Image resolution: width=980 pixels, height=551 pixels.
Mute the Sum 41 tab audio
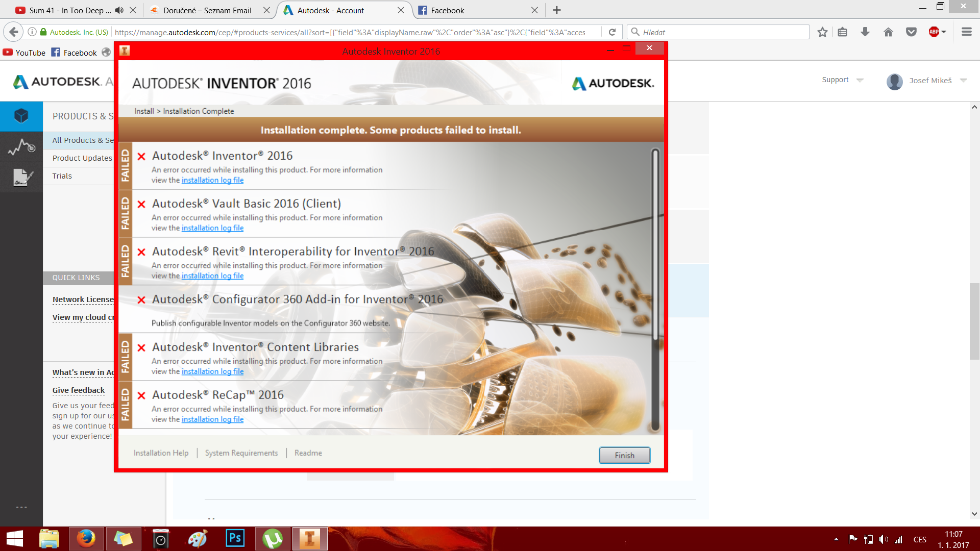119,10
